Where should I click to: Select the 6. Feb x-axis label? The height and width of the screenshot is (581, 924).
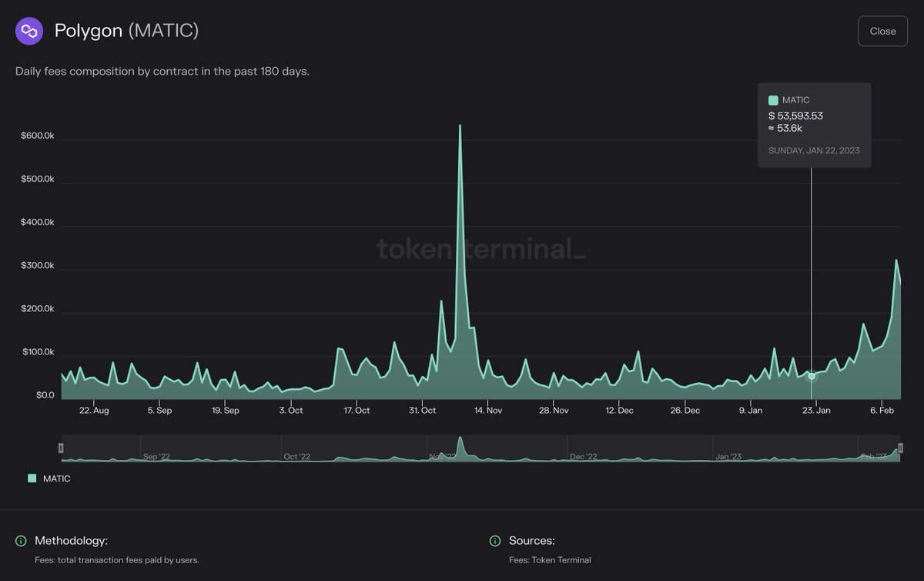882,411
